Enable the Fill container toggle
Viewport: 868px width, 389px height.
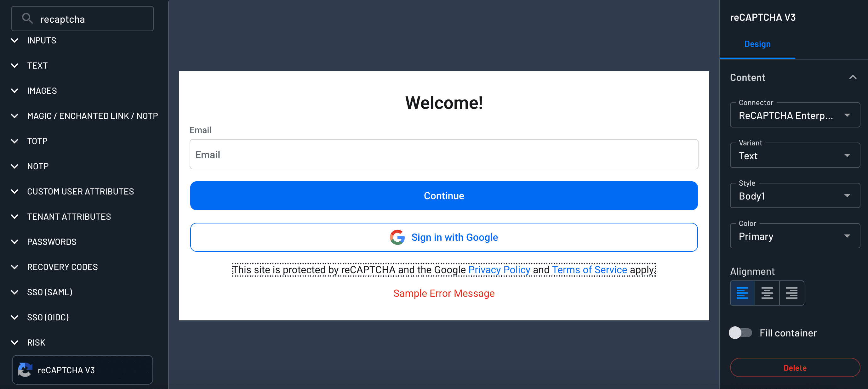[740, 333]
